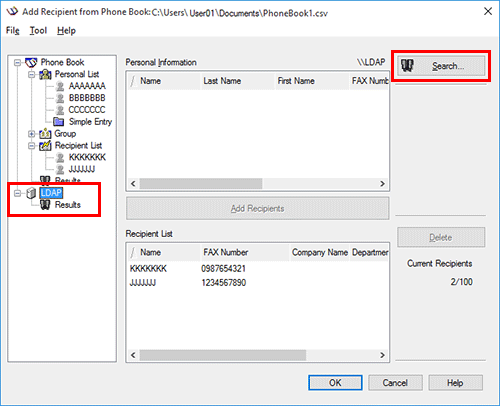Collapse the Phone Book tree node
500x406 pixels.
pos(17,62)
